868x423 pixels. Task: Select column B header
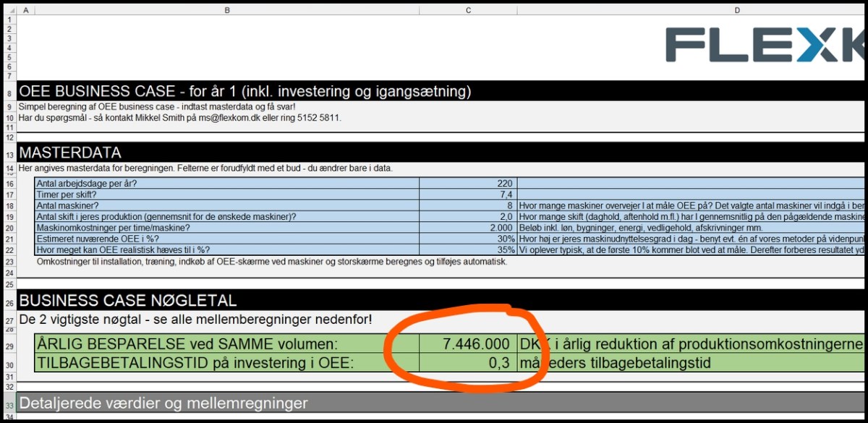[227, 10]
